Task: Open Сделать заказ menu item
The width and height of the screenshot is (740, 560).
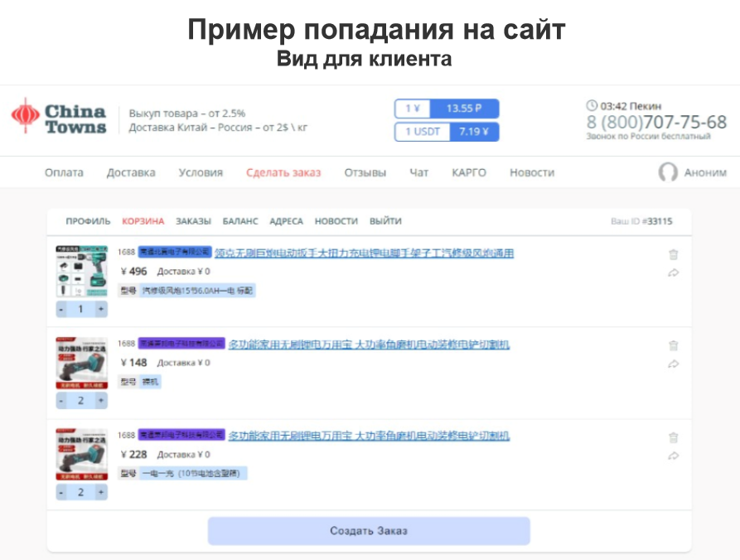Action: tap(283, 171)
